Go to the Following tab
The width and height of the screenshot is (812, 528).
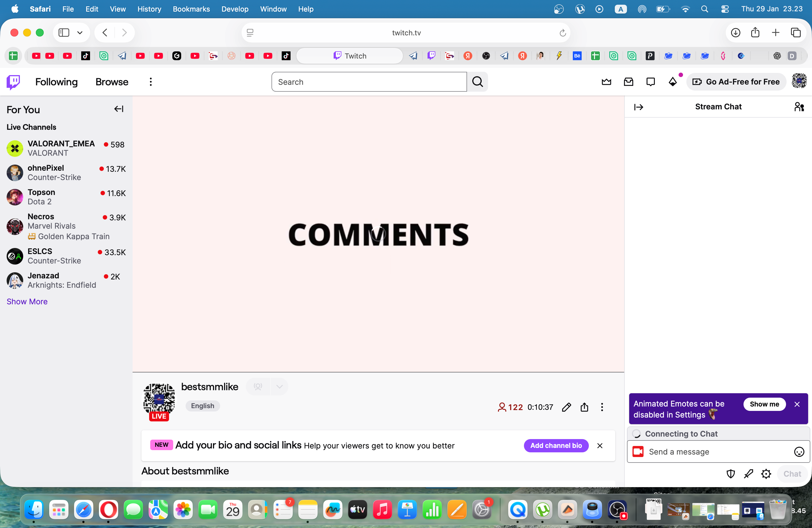pos(56,82)
